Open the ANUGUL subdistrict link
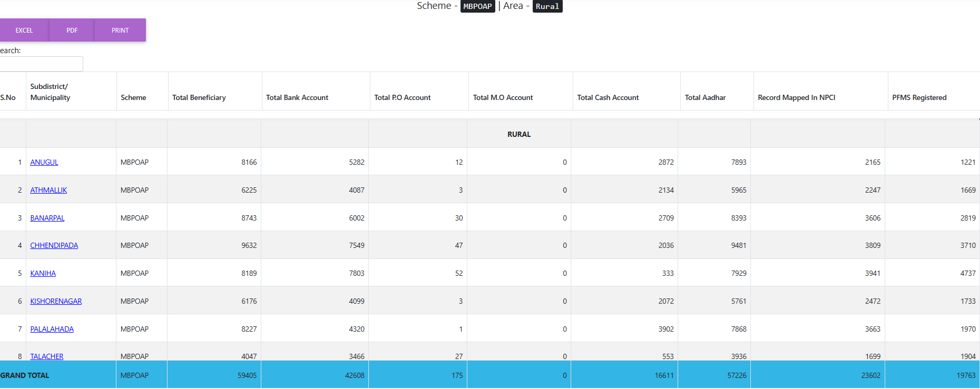Screen dimensions: 980x389 [x=44, y=162]
